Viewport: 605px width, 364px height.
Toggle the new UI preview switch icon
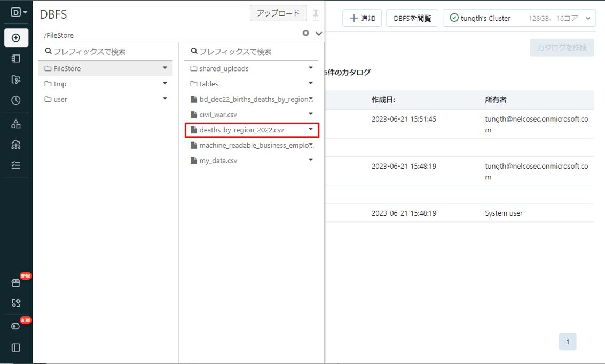[16, 326]
